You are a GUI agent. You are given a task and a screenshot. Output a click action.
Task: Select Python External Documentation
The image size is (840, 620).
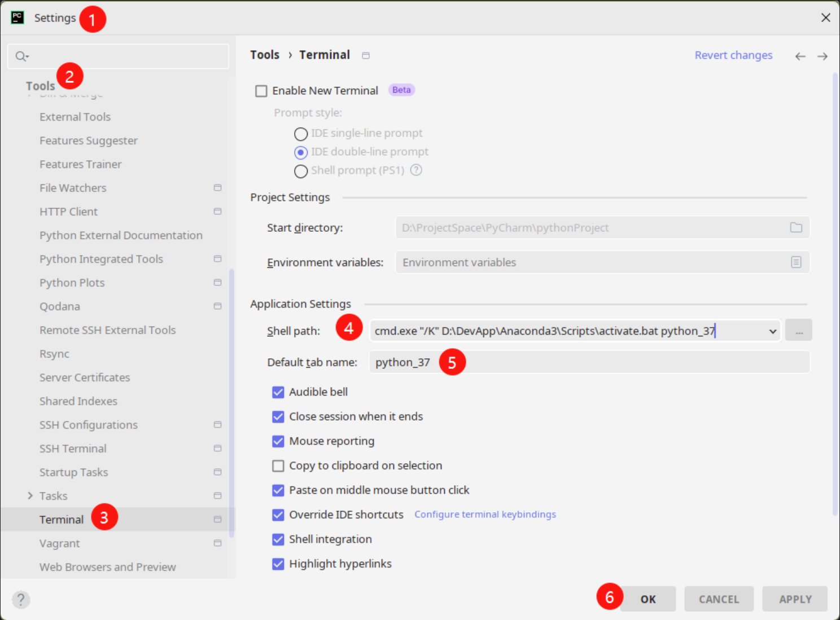pyautogui.click(x=121, y=235)
